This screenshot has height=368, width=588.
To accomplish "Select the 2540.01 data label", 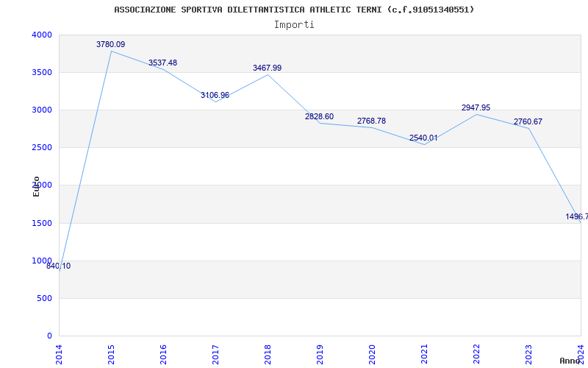I will pyautogui.click(x=423, y=138).
